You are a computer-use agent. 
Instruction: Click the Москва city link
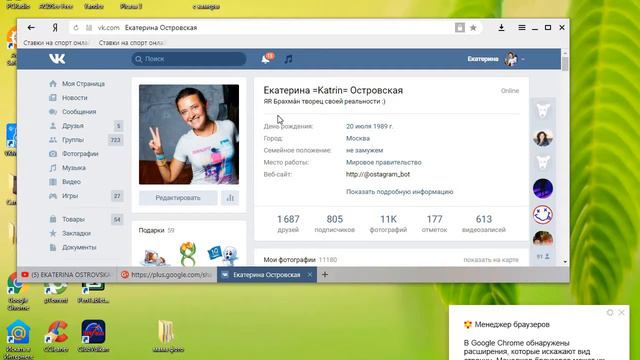[x=358, y=138]
